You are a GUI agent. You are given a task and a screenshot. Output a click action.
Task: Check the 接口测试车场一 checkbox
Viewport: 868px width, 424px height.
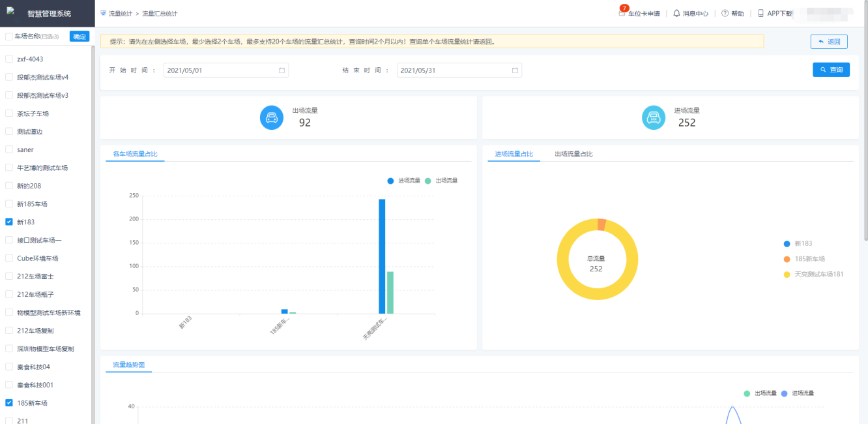(x=9, y=240)
